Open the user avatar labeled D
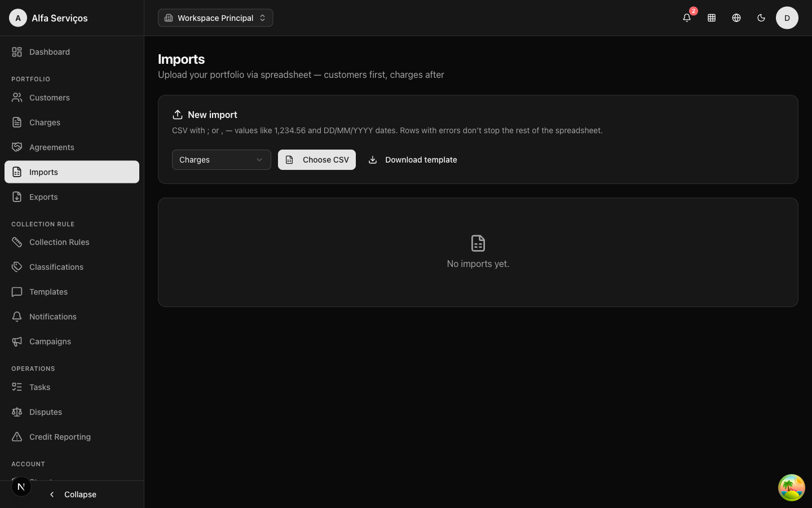This screenshot has height=508, width=812. click(787, 18)
